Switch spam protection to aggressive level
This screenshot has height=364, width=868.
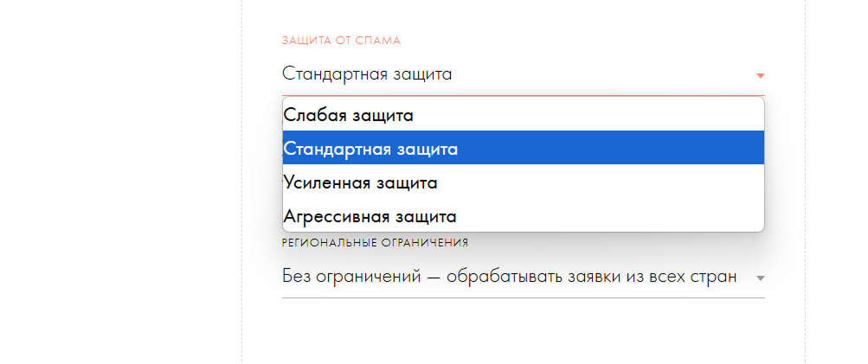(523, 215)
